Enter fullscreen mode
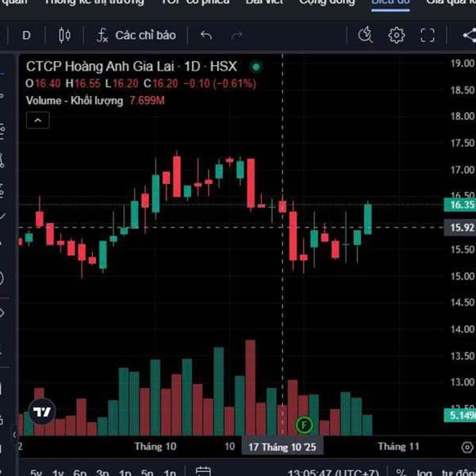476x476 pixels. tap(428, 35)
